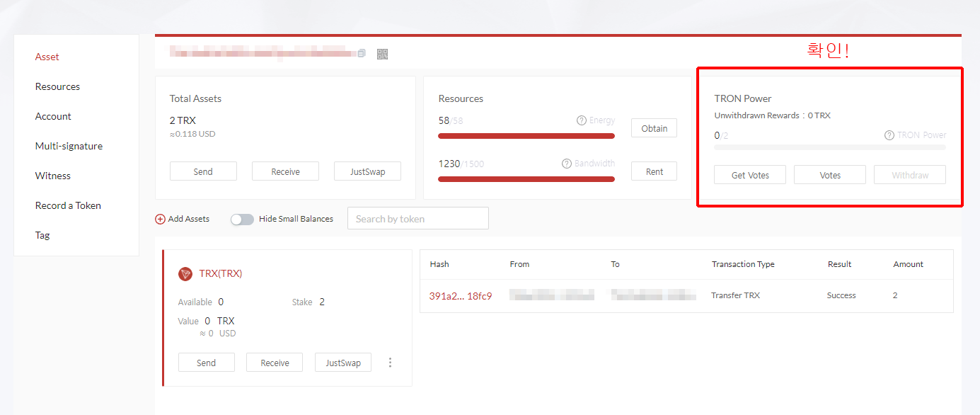Click the 58/58 energy value
Viewport: 980px width, 415px height.
450,120
